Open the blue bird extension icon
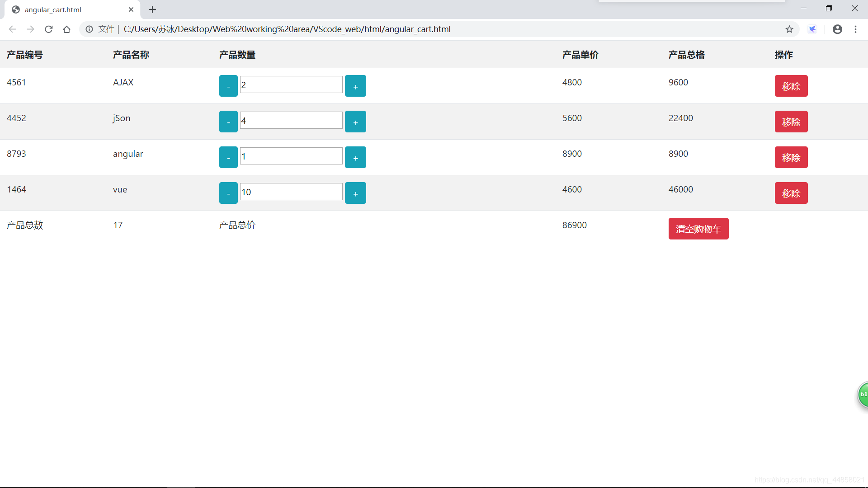Screen dimensions: 868x488 click(812, 29)
